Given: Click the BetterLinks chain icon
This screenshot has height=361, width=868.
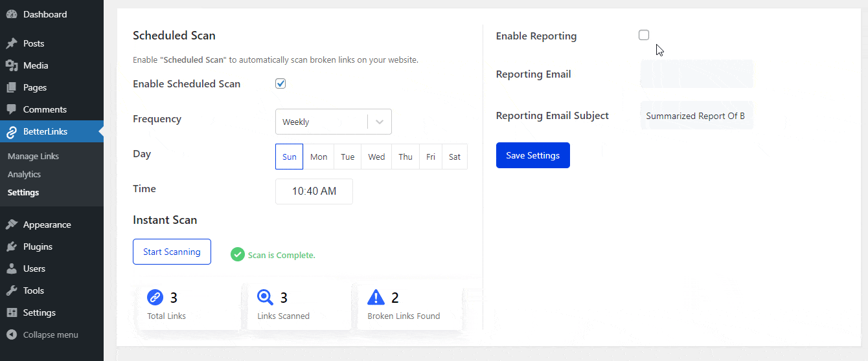Looking at the screenshot, I should coord(12,132).
